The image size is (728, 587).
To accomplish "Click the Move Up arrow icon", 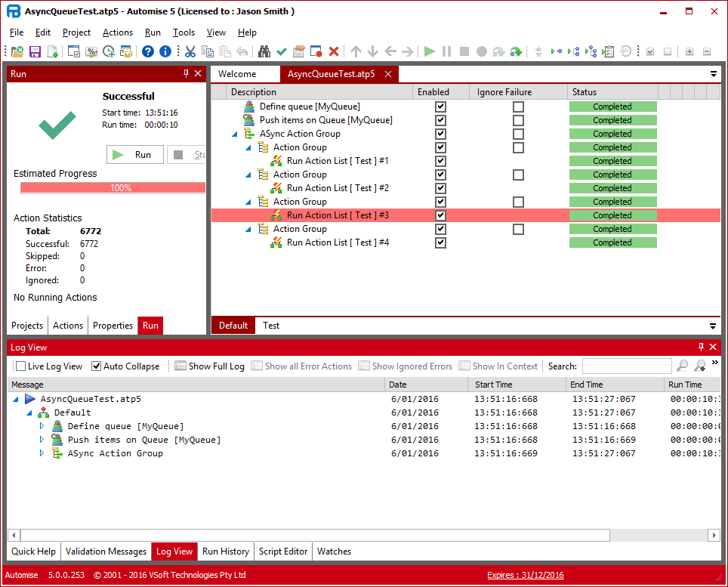I will 356,51.
